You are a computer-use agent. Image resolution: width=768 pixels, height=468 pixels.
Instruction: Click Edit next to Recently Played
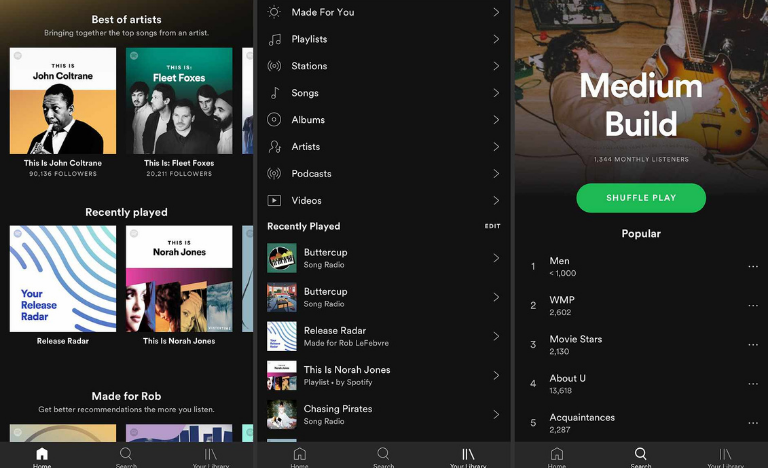(492, 226)
